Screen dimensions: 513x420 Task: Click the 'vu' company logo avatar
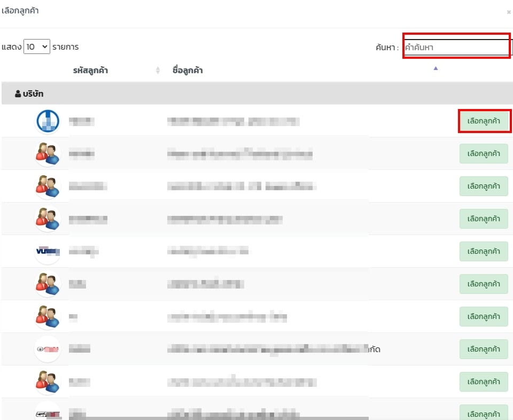(x=48, y=251)
